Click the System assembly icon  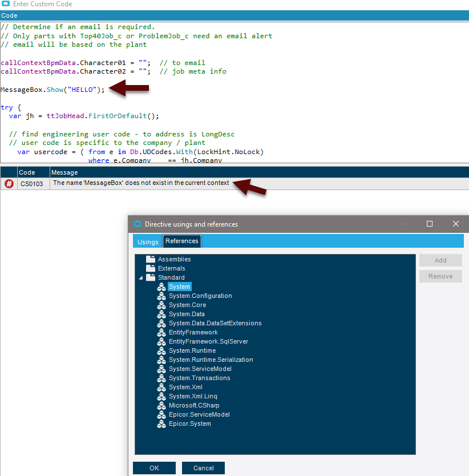coord(161,287)
